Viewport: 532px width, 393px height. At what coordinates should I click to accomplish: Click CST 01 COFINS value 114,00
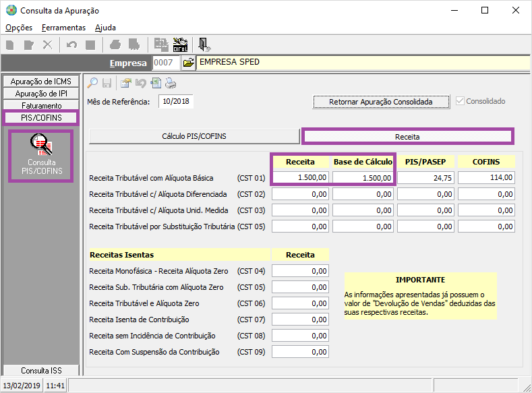487,178
